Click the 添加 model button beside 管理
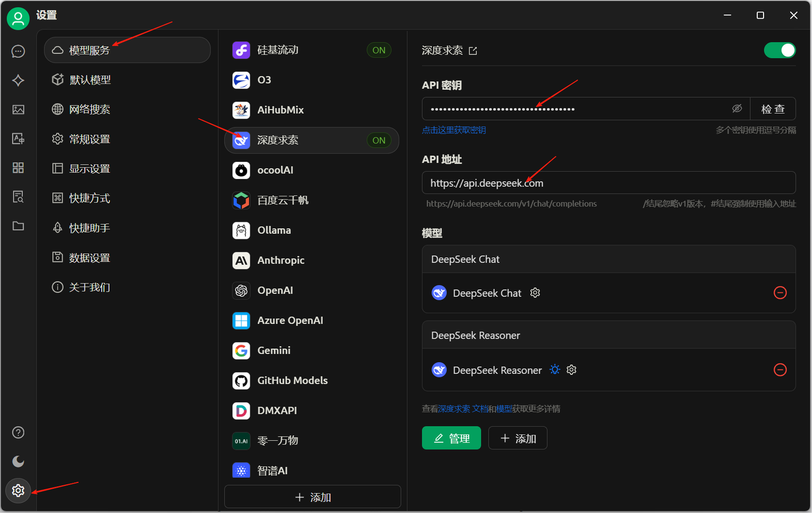Viewport: 812px width, 513px height. pyautogui.click(x=518, y=438)
